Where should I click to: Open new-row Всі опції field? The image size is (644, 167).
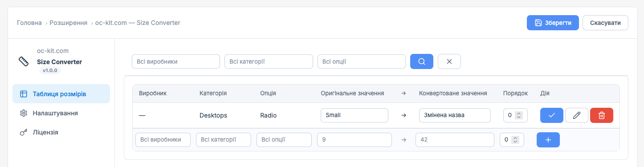[284, 140]
